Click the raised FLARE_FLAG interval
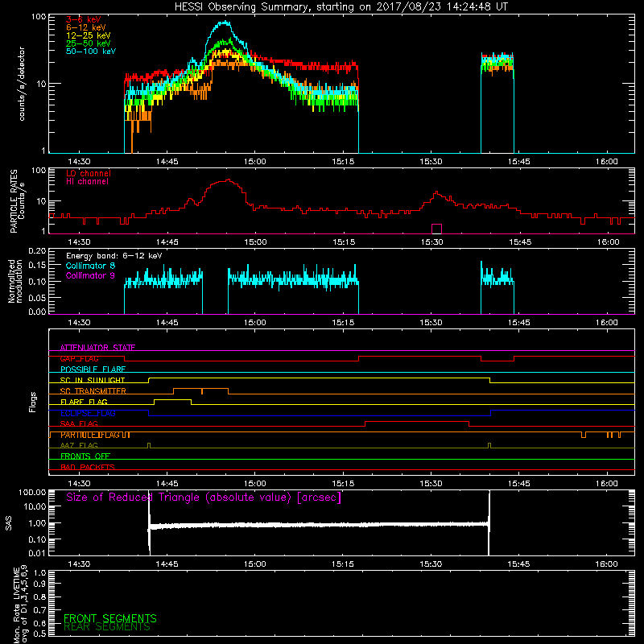 tap(172, 400)
